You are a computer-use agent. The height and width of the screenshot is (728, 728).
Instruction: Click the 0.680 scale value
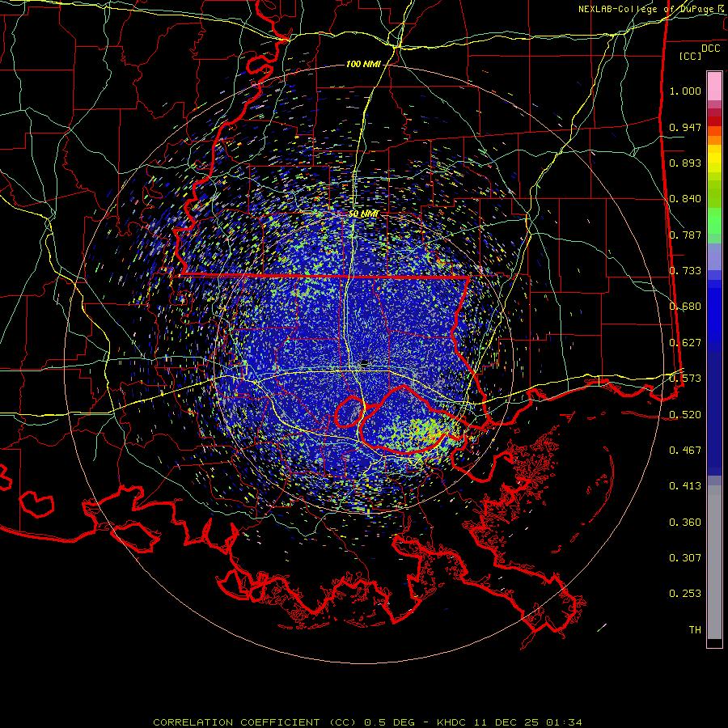[x=685, y=307]
